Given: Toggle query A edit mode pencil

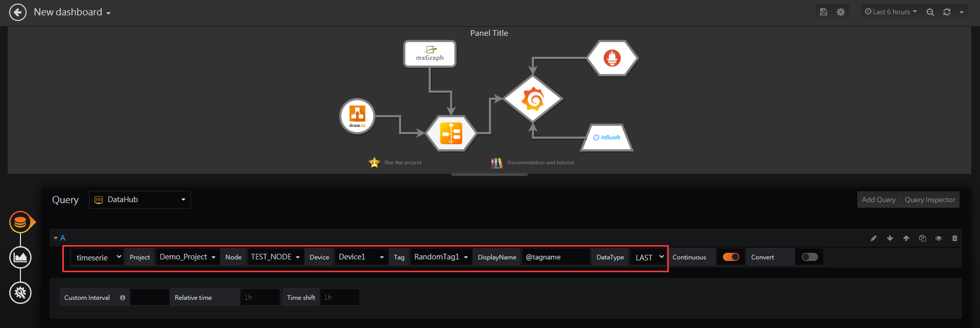Looking at the screenshot, I should pos(874,238).
